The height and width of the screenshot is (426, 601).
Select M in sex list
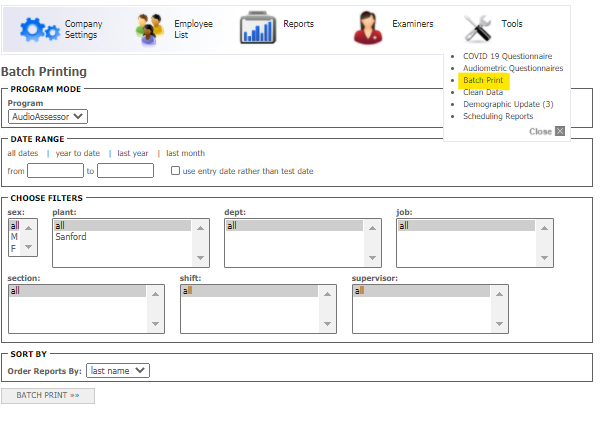(14, 237)
